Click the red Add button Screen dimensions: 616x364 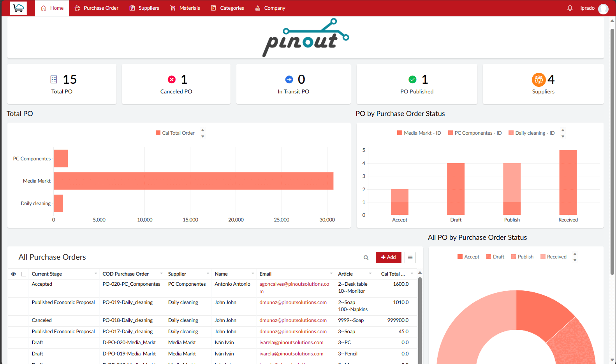coord(389,257)
